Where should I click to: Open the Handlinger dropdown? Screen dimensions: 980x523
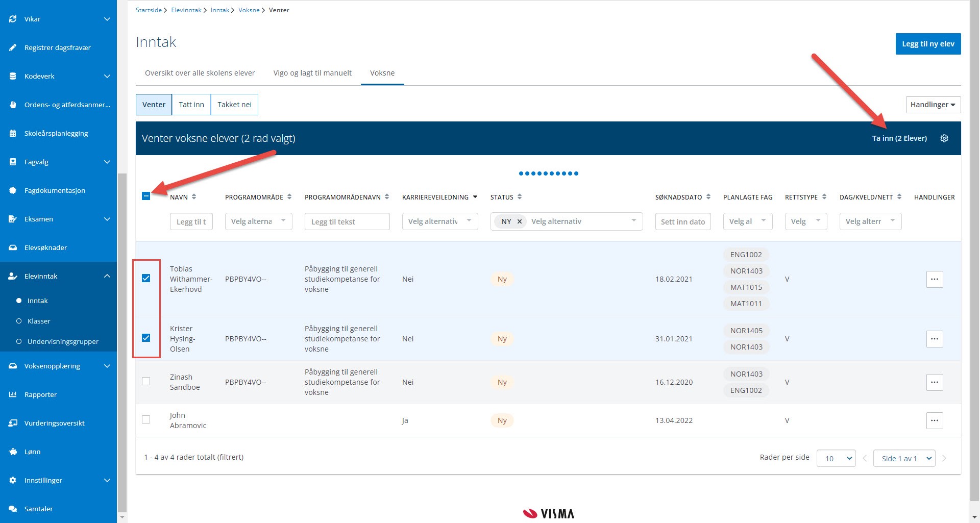(x=933, y=105)
